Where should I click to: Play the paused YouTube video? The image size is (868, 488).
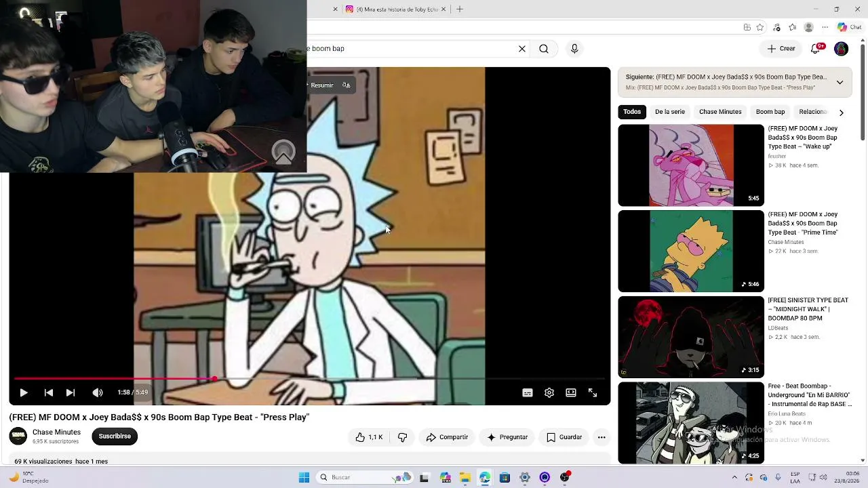24,392
